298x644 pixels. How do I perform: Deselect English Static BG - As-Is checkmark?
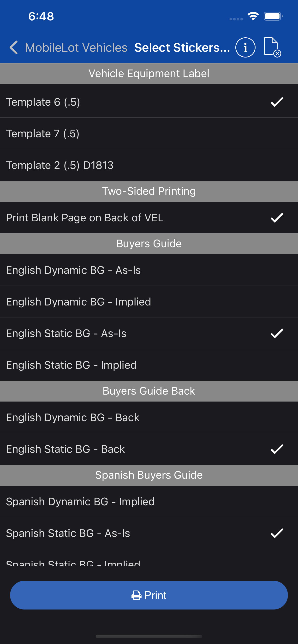point(277,333)
